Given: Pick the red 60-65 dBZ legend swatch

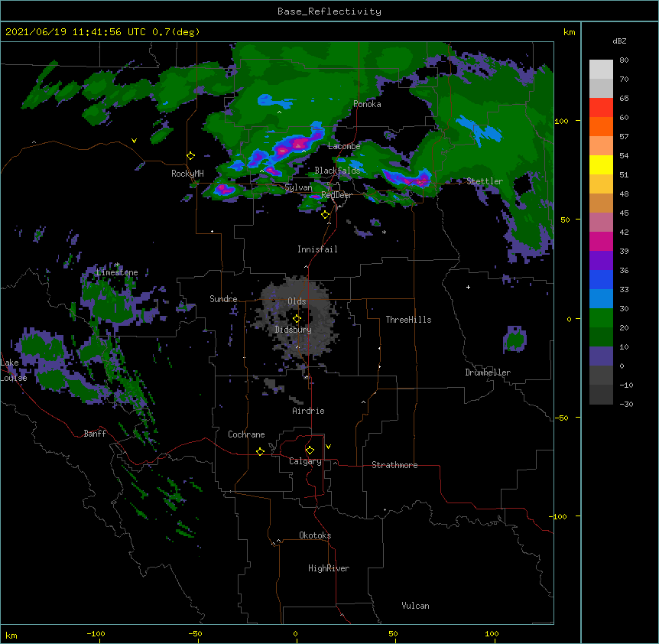Looking at the screenshot, I should (x=601, y=107).
